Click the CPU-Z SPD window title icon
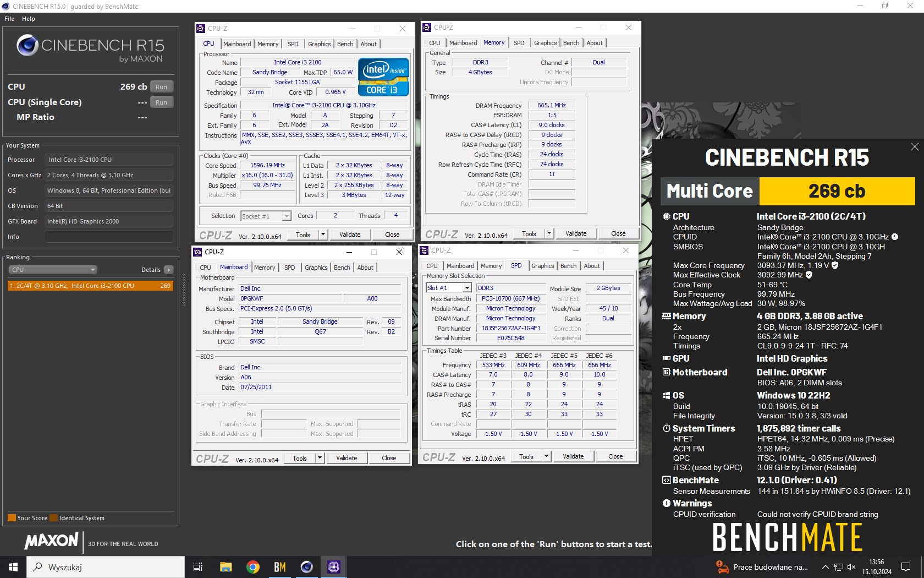924x578 pixels. [424, 250]
